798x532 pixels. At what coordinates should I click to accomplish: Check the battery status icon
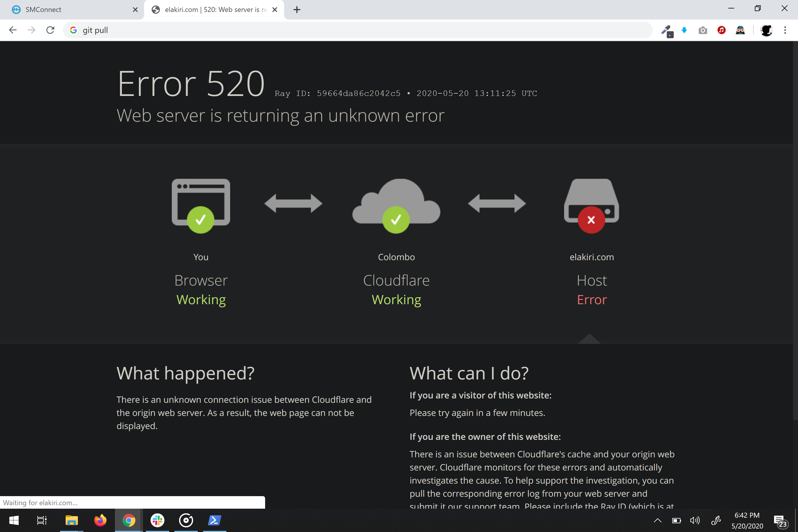[676, 520]
